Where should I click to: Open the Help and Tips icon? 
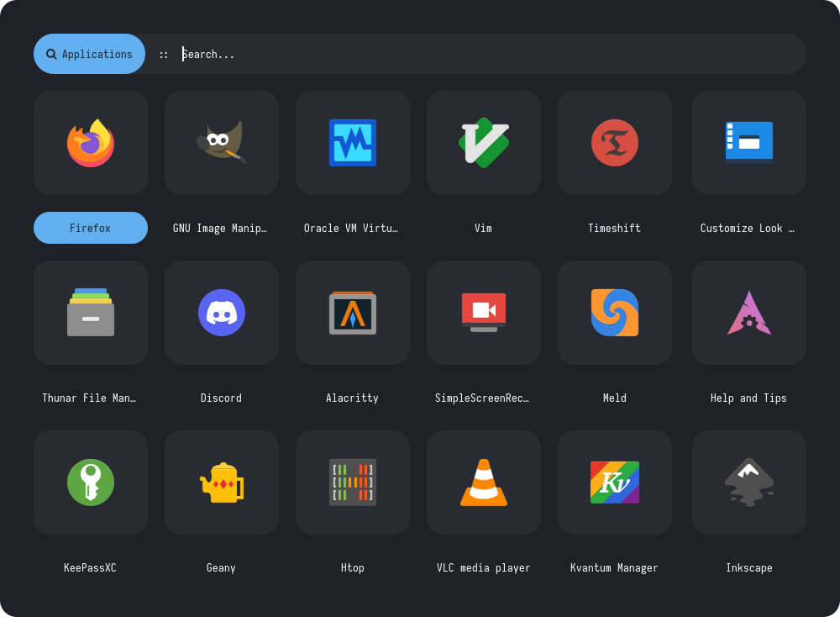[x=749, y=313]
